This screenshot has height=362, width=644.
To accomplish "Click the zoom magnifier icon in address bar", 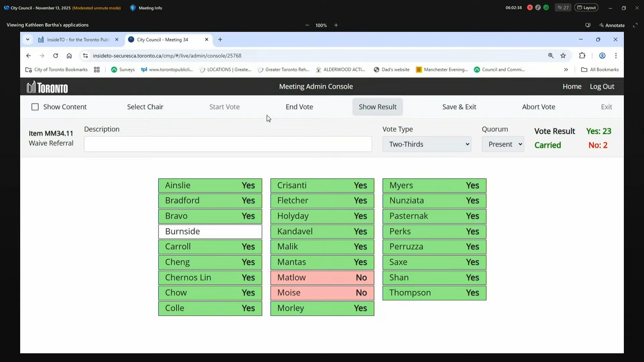I will tap(551, 56).
